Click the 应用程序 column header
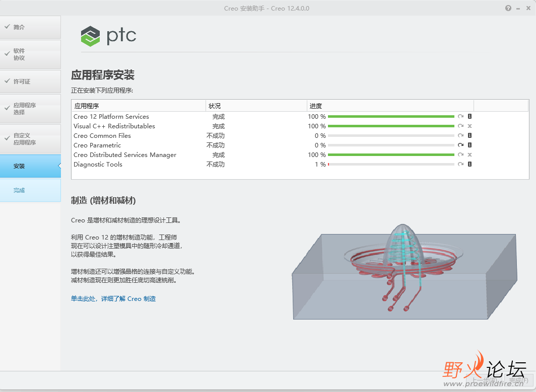 [x=139, y=106]
